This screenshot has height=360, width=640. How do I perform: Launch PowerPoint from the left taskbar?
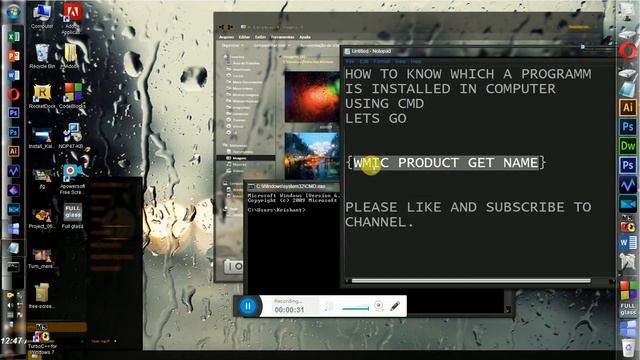click(x=13, y=56)
